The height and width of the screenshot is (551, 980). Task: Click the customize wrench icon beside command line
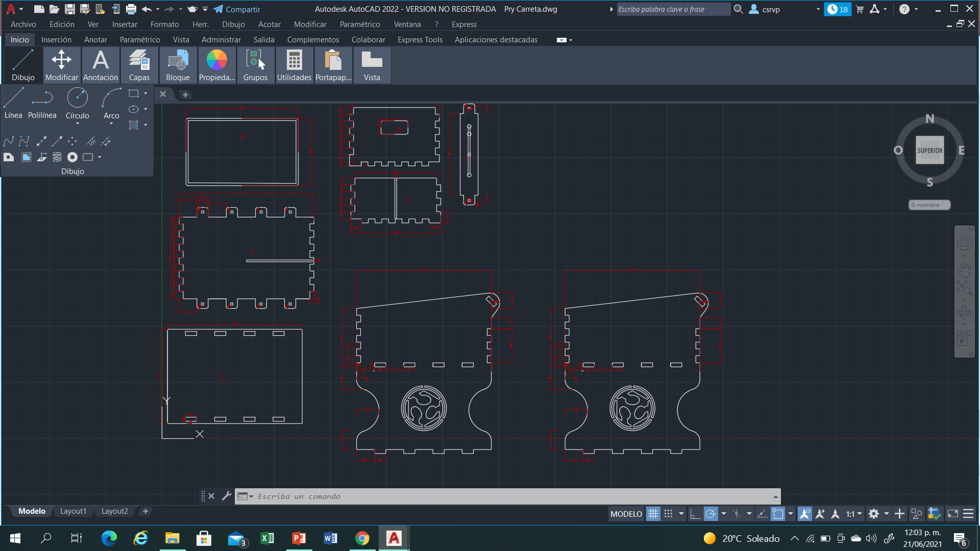click(x=227, y=496)
